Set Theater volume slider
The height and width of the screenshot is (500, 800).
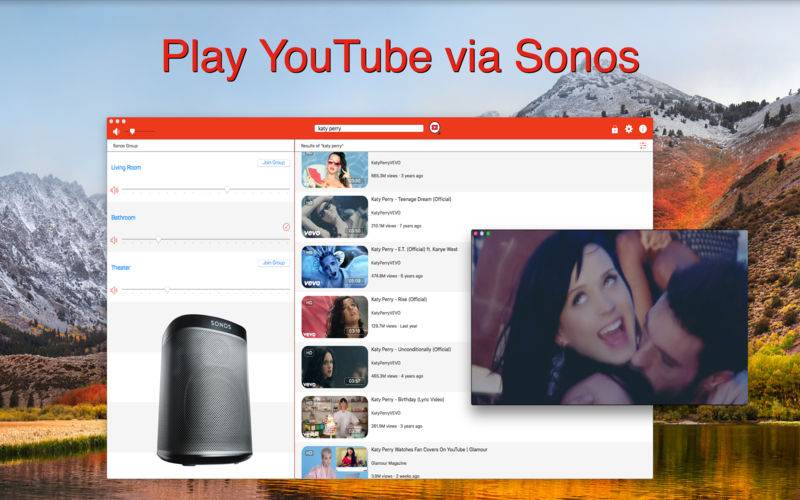click(206, 289)
